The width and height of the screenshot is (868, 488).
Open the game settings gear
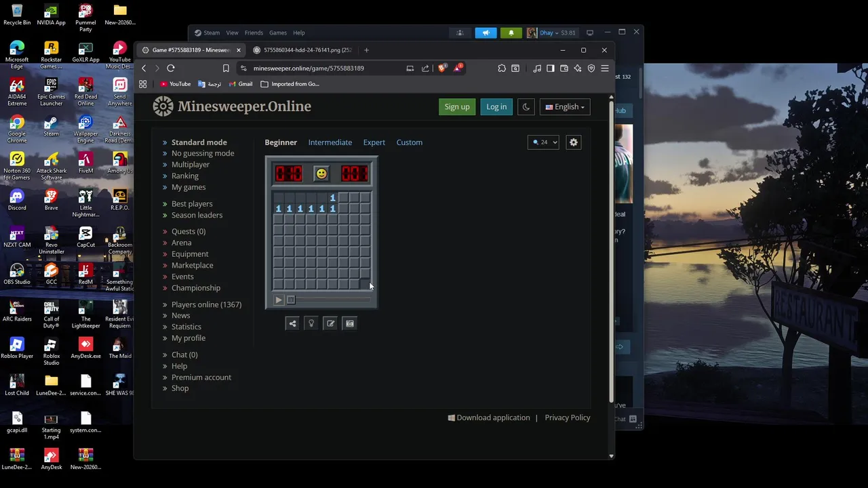[x=574, y=142]
